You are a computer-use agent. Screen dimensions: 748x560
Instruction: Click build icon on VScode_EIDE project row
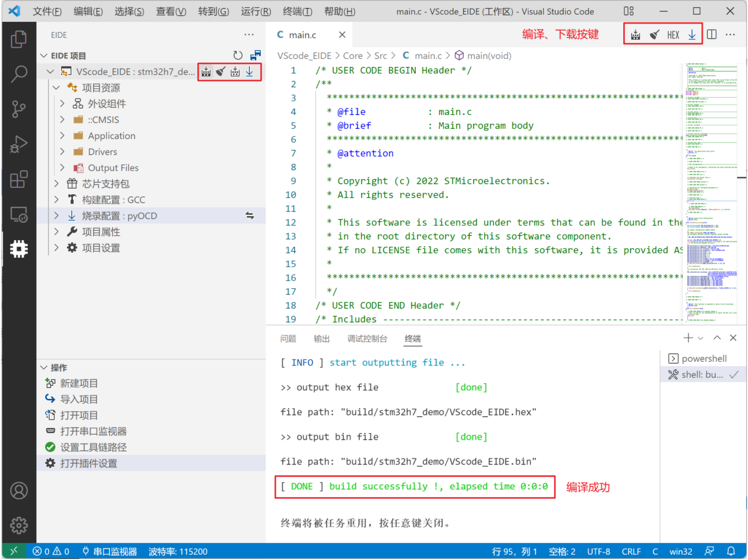tap(206, 72)
